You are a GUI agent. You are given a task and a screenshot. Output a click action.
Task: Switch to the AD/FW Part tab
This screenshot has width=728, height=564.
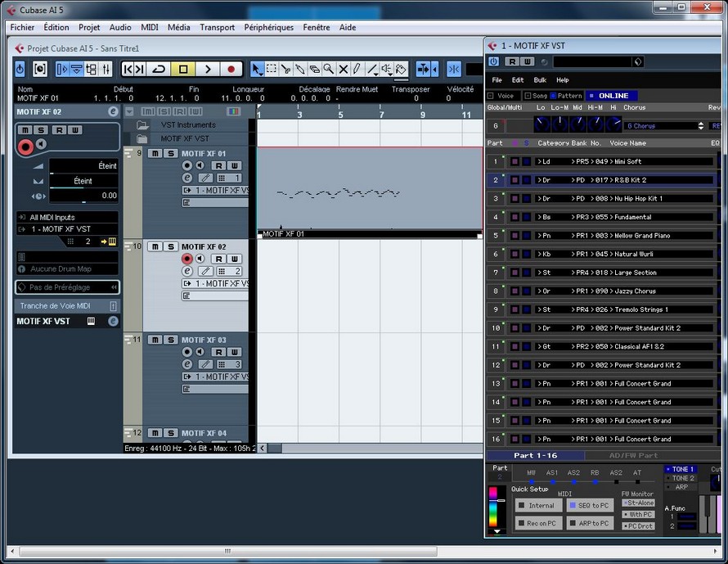632,455
